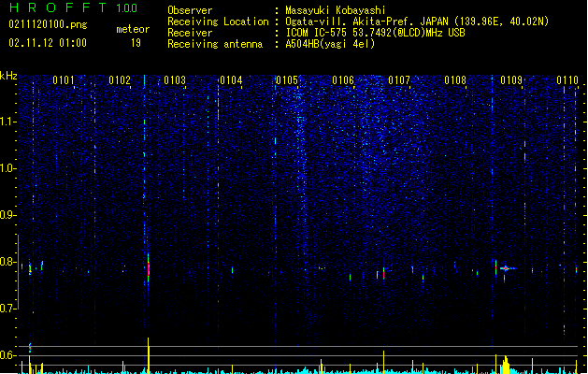The image size is (588, 374).
Task: Click the 0110 time marker
Action: [567, 80]
